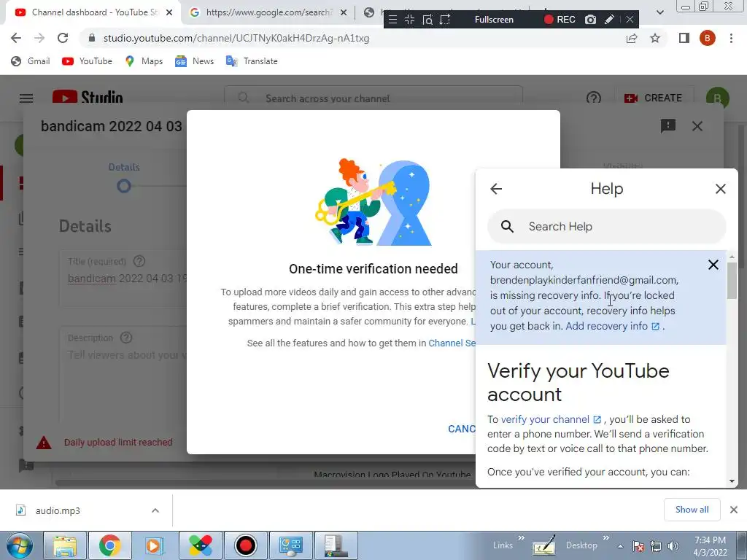Image resolution: width=747 pixels, height=560 pixels.
Task: Take a screenshot with the Bandicam camera icon
Action: click(x=590, y=20)
